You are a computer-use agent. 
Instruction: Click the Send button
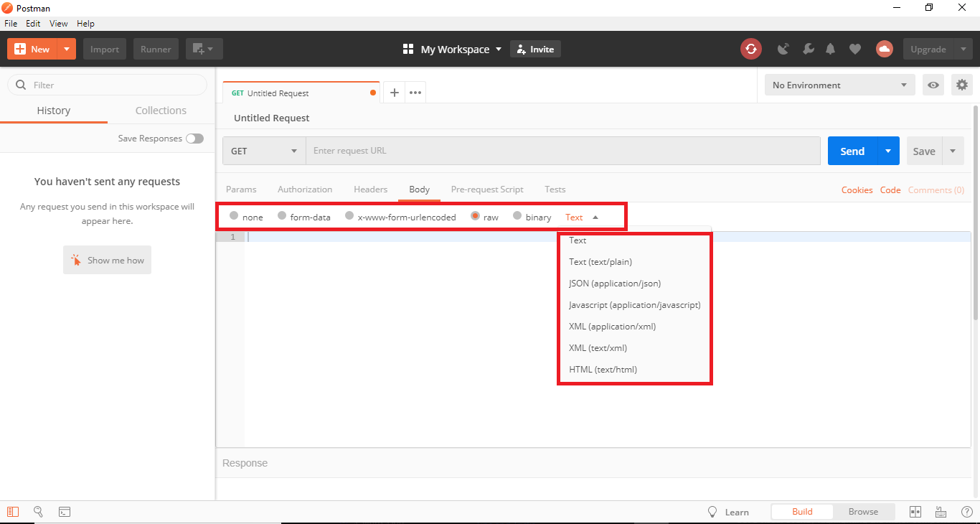[x=852, y=151]
